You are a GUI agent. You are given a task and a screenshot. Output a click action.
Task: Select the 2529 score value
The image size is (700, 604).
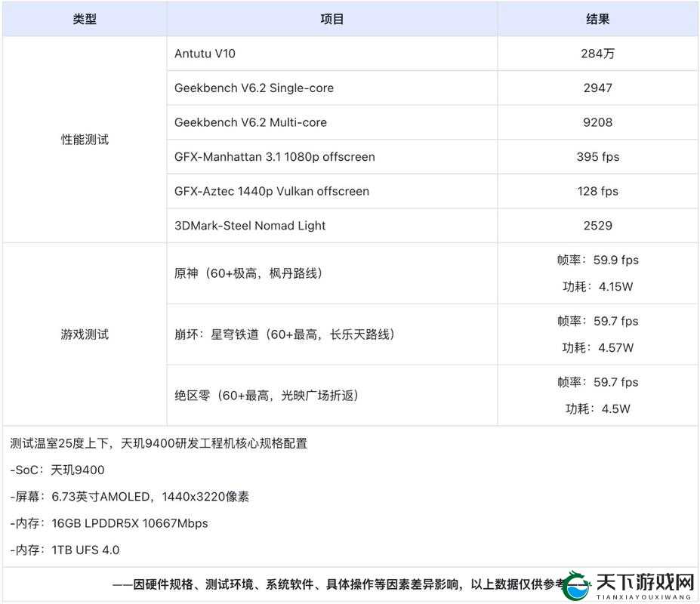597,226
